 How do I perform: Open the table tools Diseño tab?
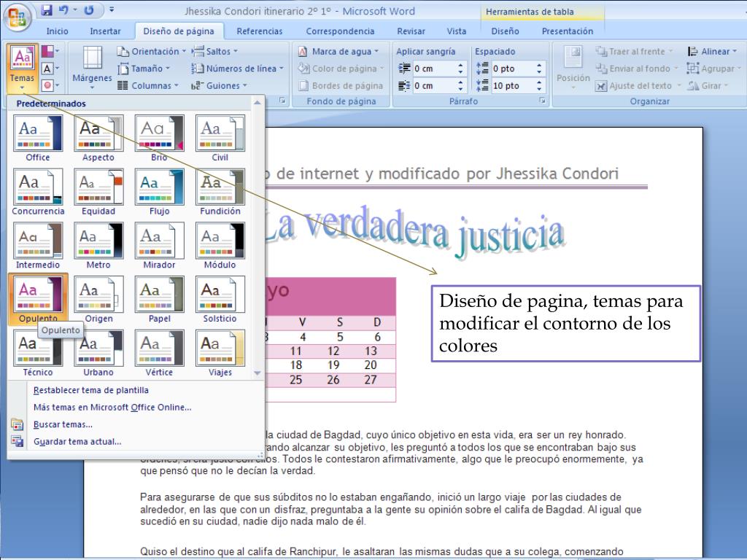pyautogui.click(x=505, y=31)
